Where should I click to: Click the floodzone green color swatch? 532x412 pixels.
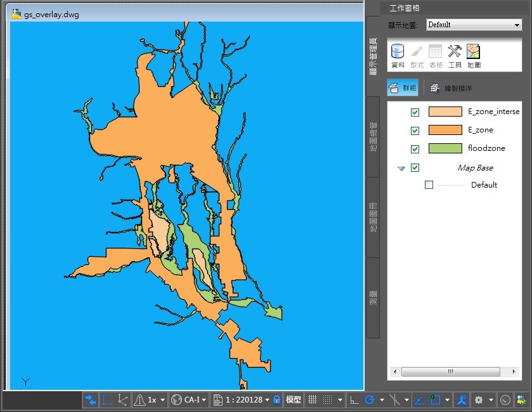pyautogui.click(x=445, y=148)
